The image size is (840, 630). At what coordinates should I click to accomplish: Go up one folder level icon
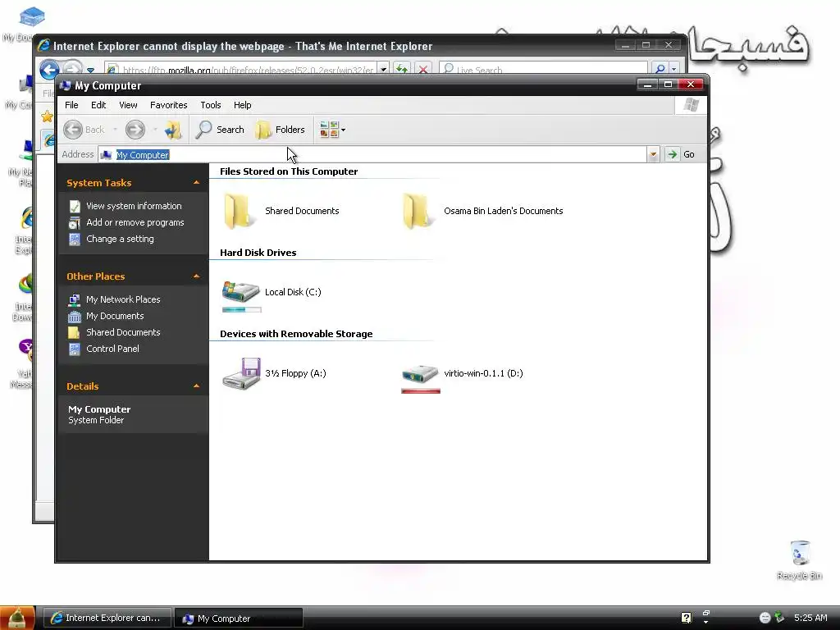pos(173,130)
